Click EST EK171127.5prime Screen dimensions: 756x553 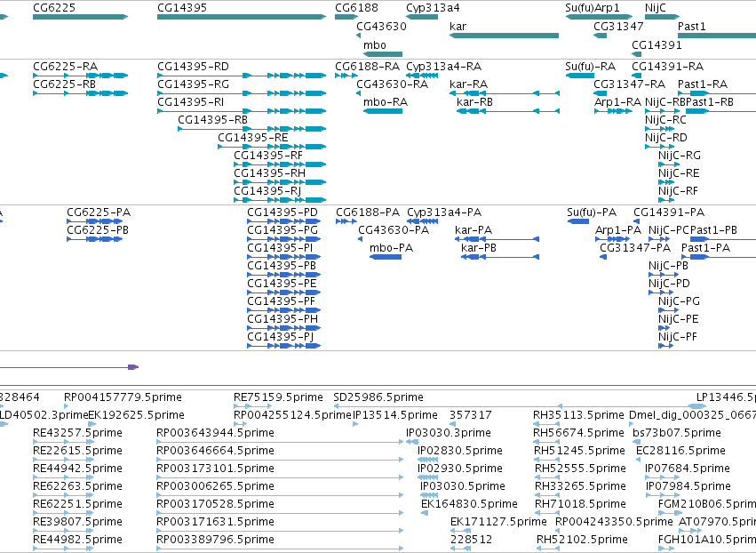498,522
